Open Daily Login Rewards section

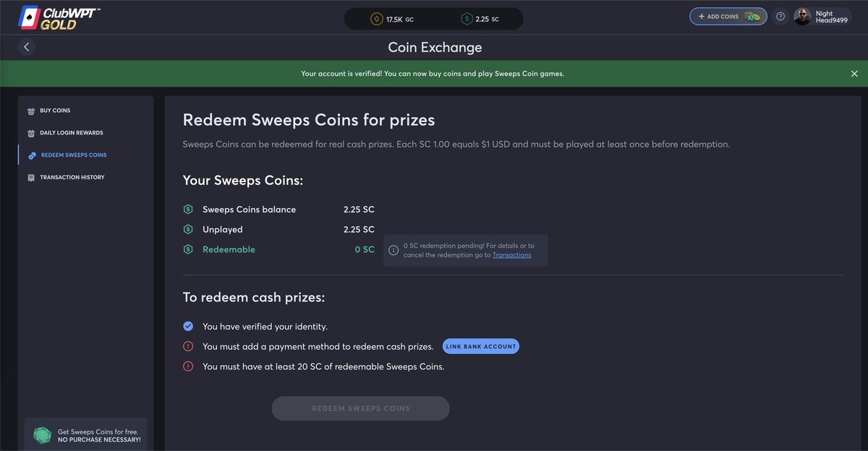pyautogui.click(x=71, y=133)
